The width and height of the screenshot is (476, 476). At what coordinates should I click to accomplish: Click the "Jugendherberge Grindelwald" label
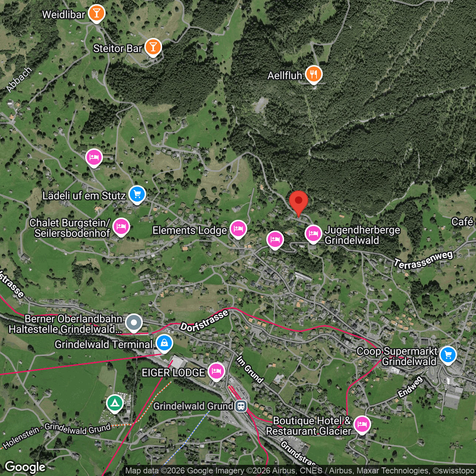363,235
